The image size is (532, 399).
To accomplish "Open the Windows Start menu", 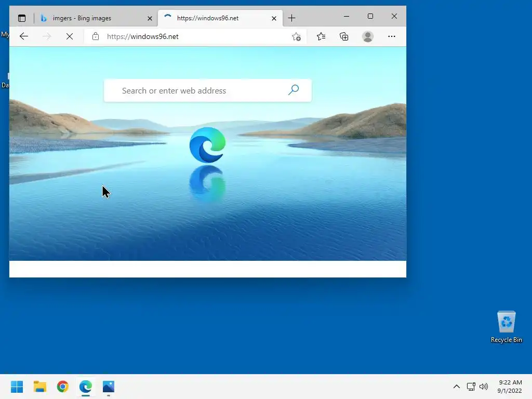I will (17, 387).
